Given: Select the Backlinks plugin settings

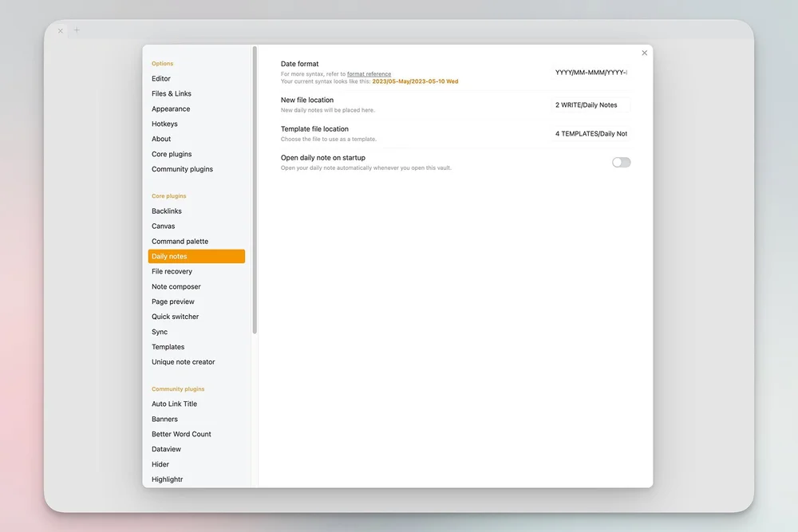Looking at the screenshot, I should (166, 211).
